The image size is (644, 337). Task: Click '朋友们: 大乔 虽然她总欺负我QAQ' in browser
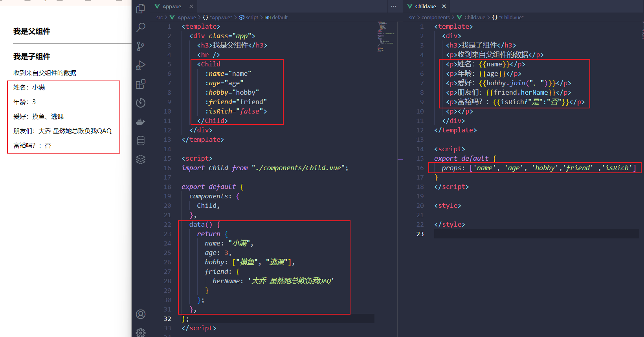click(62, 131)
